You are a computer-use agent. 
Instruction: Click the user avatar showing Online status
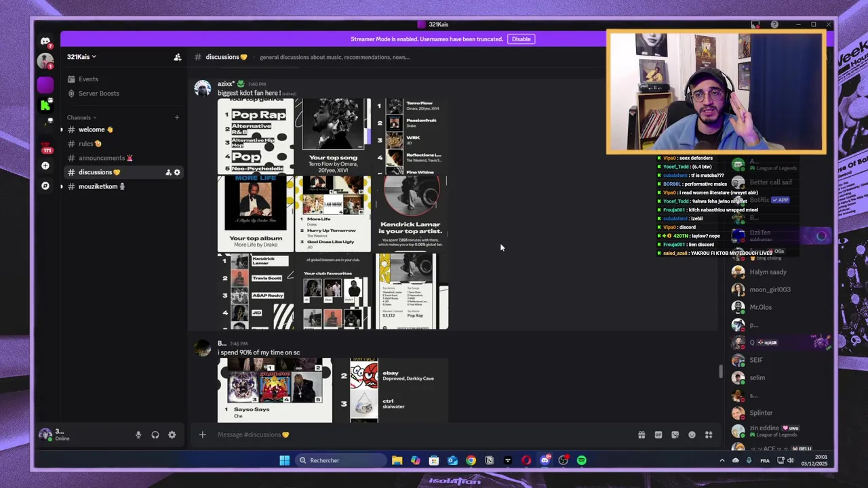[45, 434]
